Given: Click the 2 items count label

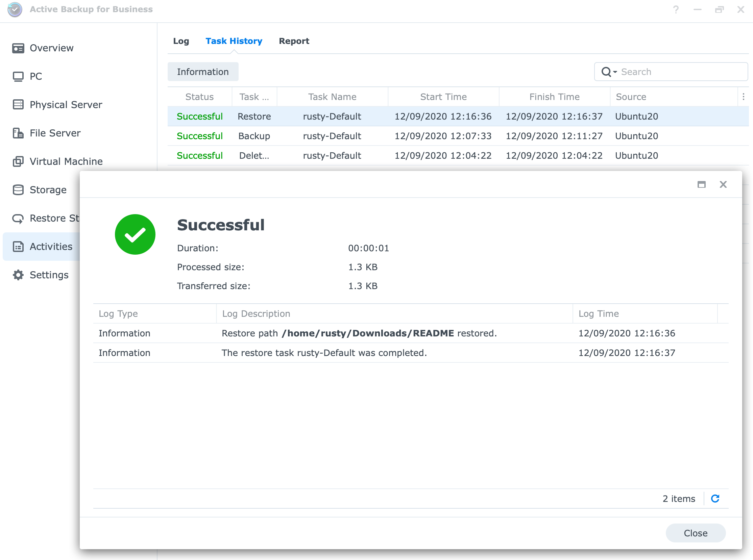Looking at the screenshot, I should point(679,499).
